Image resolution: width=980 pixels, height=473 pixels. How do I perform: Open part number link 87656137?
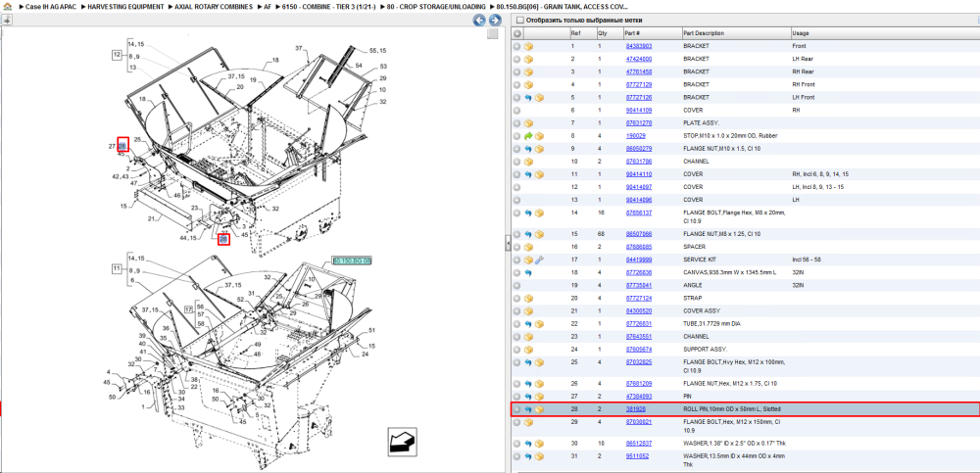point(639,213)
